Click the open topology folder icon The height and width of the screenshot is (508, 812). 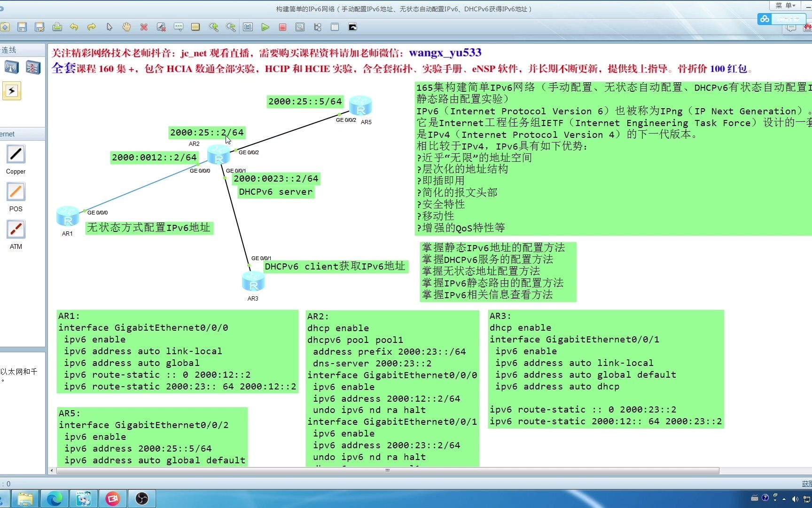(5, 27)
